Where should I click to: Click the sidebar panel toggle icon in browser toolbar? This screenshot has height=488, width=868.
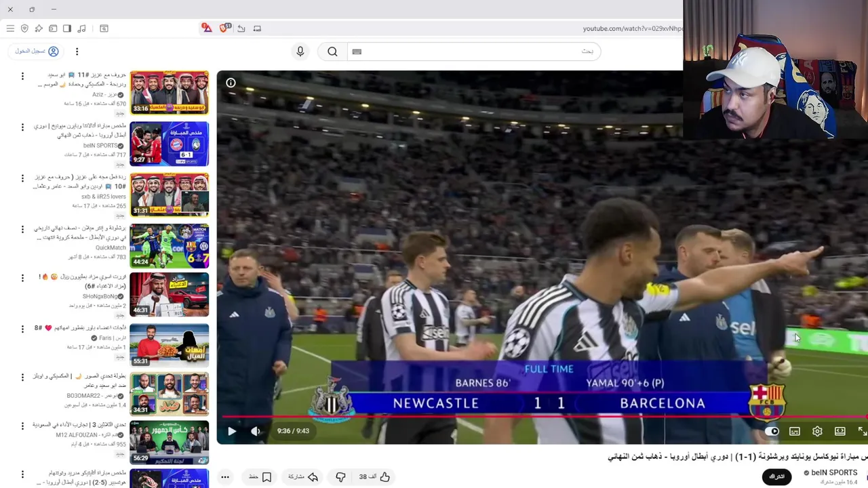point(67,28)
